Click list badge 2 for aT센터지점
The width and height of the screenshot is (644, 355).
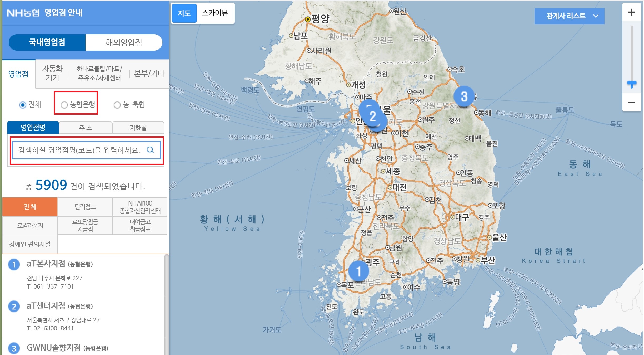pos(14,306)
